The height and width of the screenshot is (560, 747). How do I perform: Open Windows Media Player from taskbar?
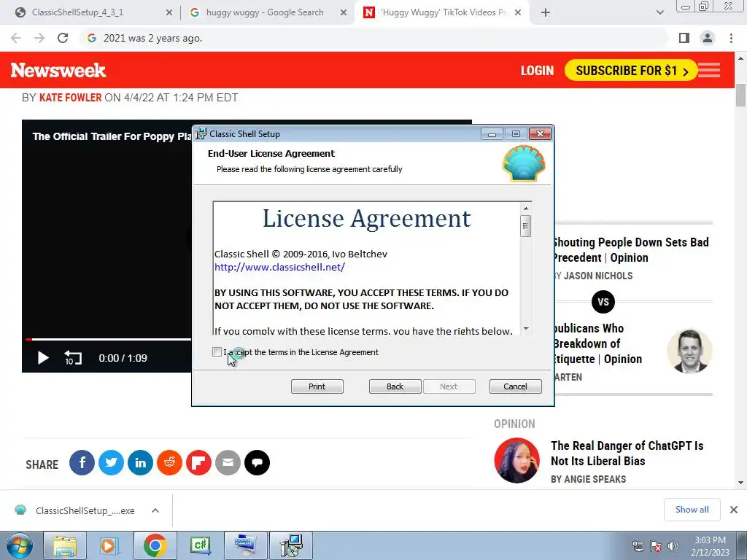point(109,545)
